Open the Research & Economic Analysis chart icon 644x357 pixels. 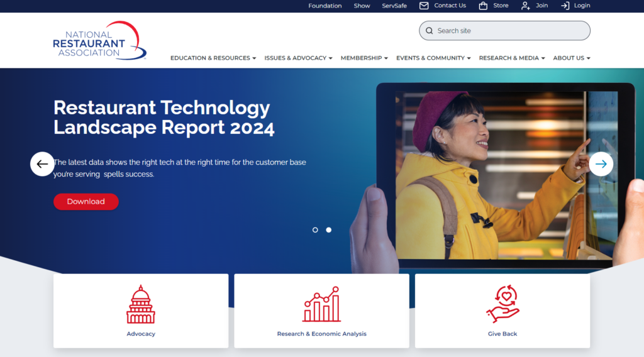click(321, 305)
